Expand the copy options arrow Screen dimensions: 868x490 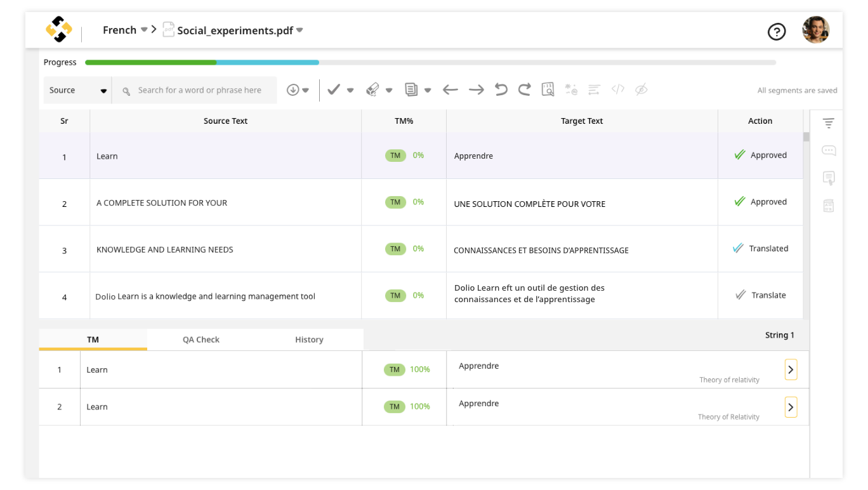click(428, 90)
